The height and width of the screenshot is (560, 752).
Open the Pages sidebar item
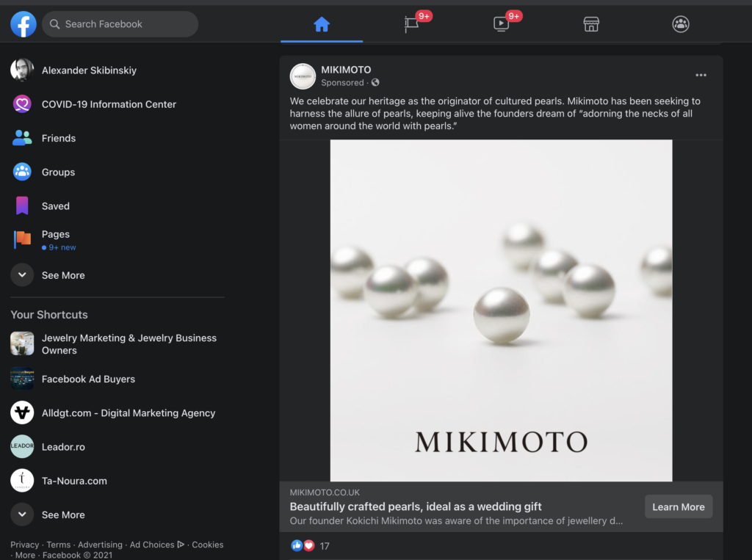56,234
